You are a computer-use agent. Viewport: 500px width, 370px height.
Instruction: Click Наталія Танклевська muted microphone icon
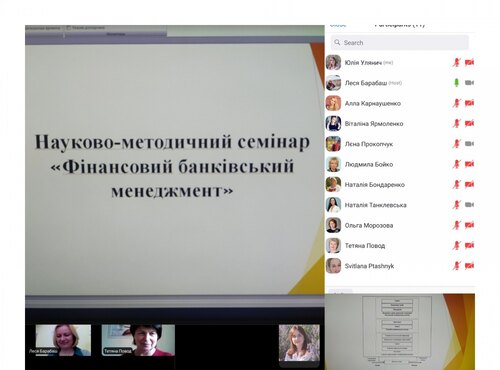pos(456,205)
